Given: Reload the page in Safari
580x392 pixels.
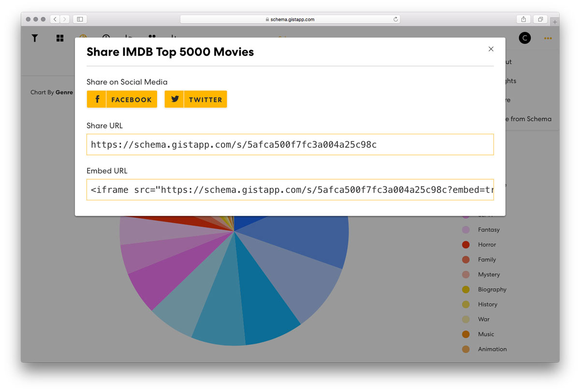Looking at the screenshot, I should pyautogui.click(x=396, y=19).
